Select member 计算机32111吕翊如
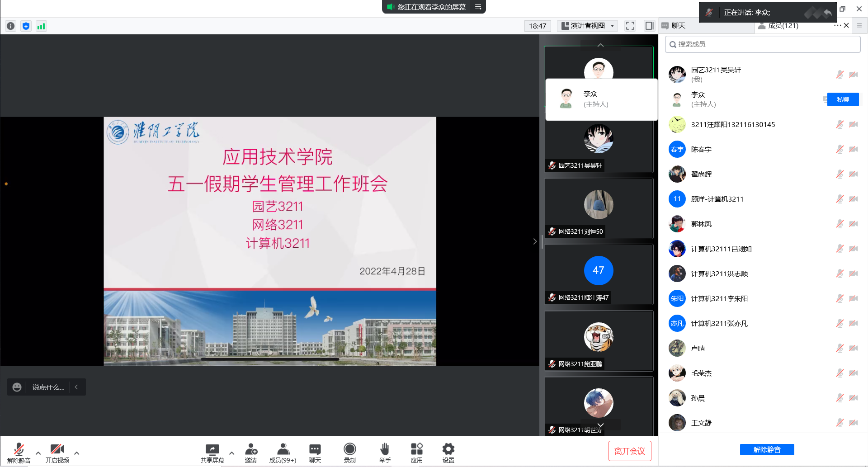The image size is (868, 467). pyautogui.click(x=763, y=249)
